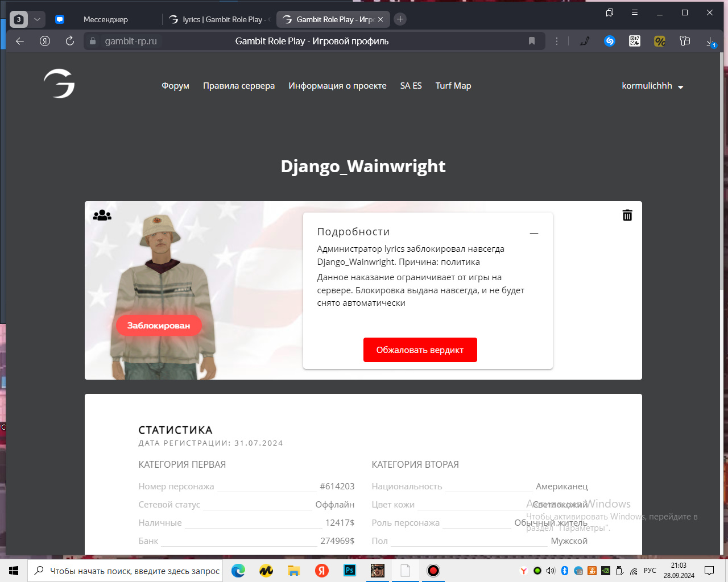Click the blue Shazam extension icon

click(610, 41)
